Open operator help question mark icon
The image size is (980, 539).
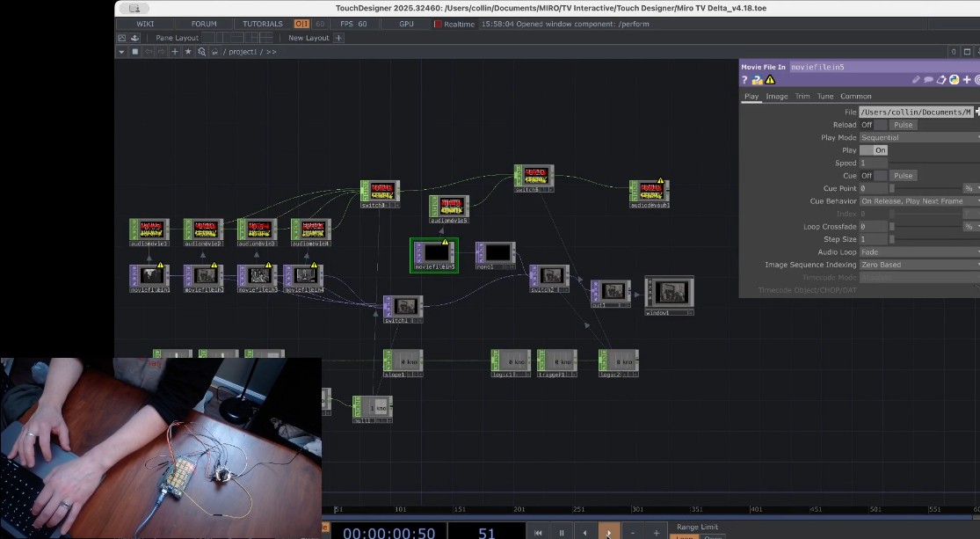pyautogui.click(x=744, y=80)
